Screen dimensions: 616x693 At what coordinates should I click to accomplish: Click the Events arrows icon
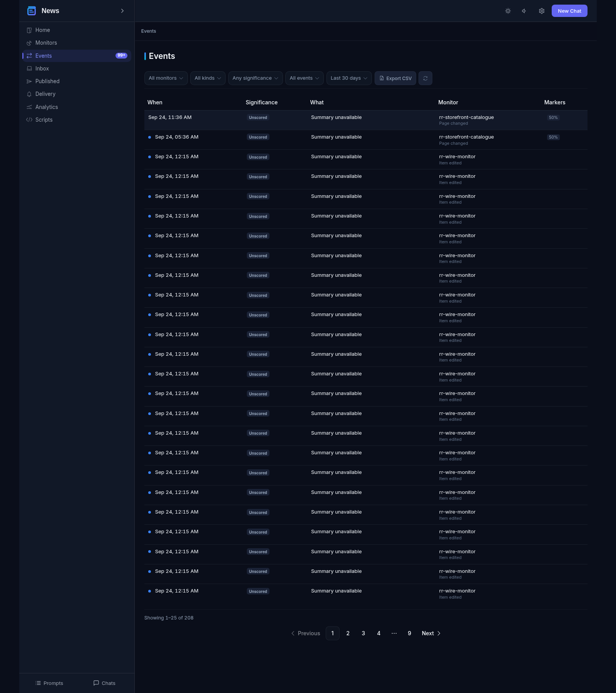[x=29, y=56]
